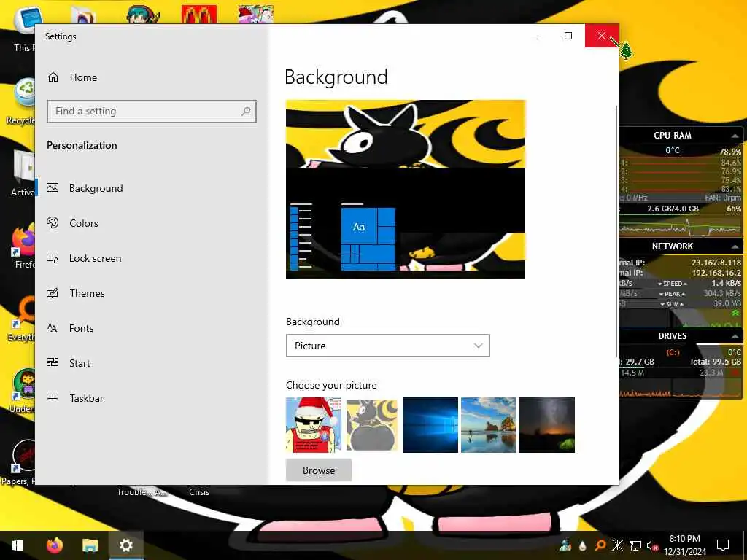Collapse the NETWORK widget section
The image size is (747, 560).
(x=735, y=246)
